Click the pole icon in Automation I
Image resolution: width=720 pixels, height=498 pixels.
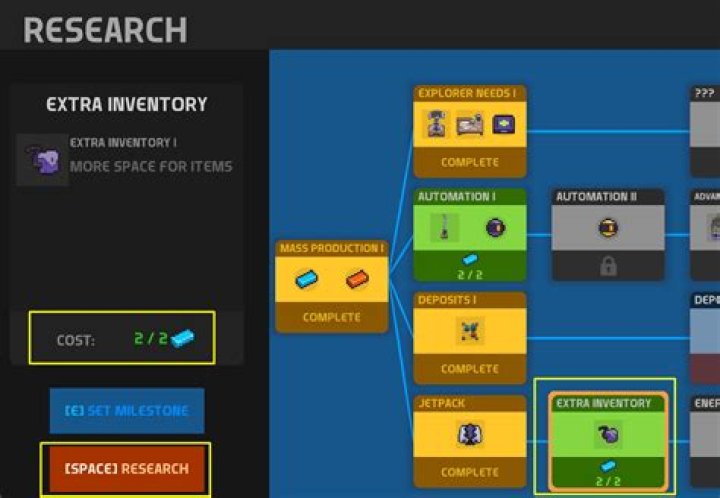click(444, 227)
